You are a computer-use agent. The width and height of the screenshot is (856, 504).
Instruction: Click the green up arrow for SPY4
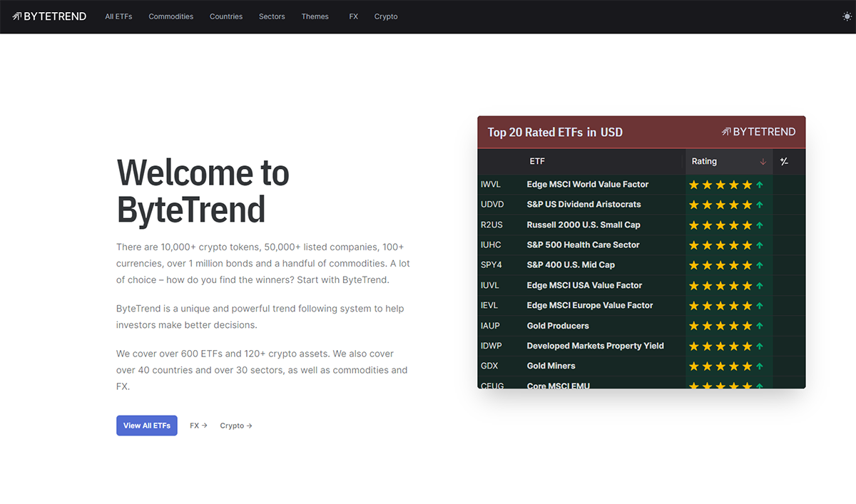pyautogui.click(x=760, y=265)
